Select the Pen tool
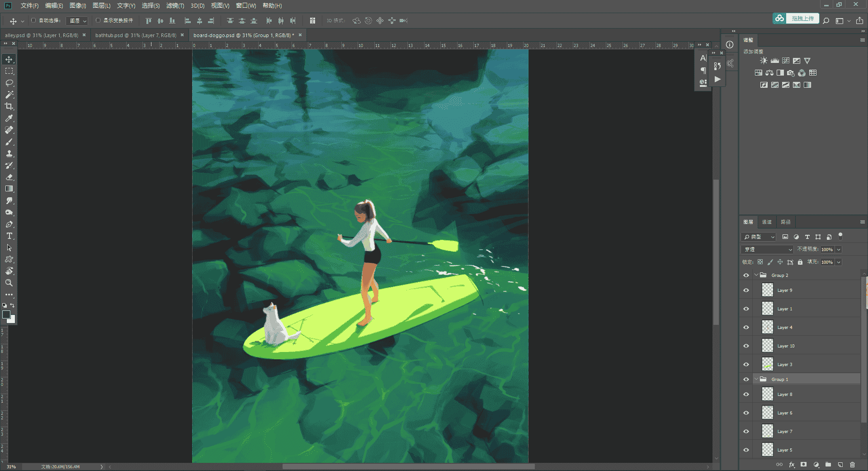The image size is (868, 471). (x=9, y=224)
